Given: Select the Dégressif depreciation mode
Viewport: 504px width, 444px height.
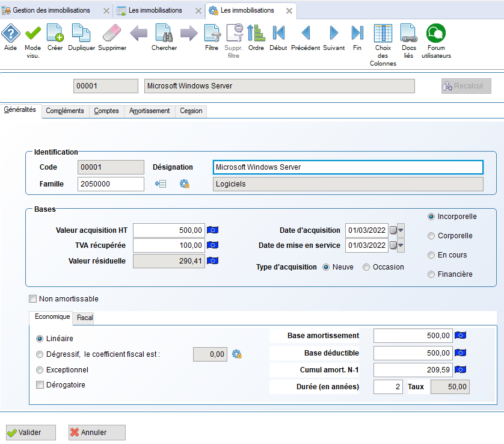Looking at the screenshot, I should pyautogui.click(x=40, y=354).
